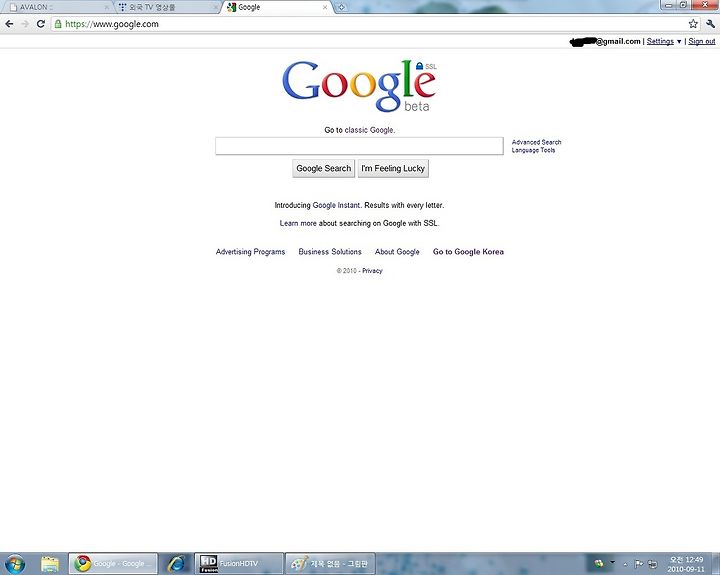Viewport: 720px width, 575px height.
Task: Open the Chrome wrench menu
Action: tap(710, 24)
